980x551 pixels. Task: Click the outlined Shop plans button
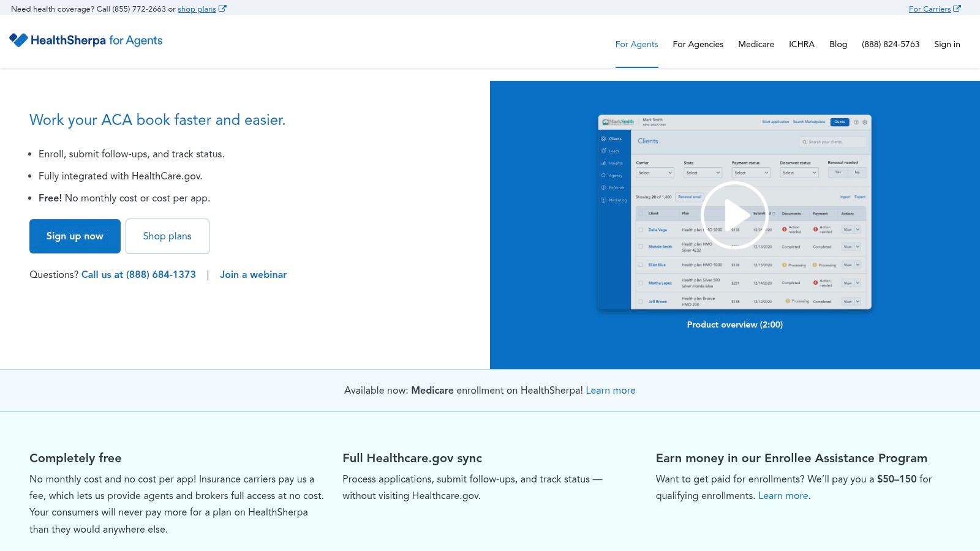[x=167, y=236]
